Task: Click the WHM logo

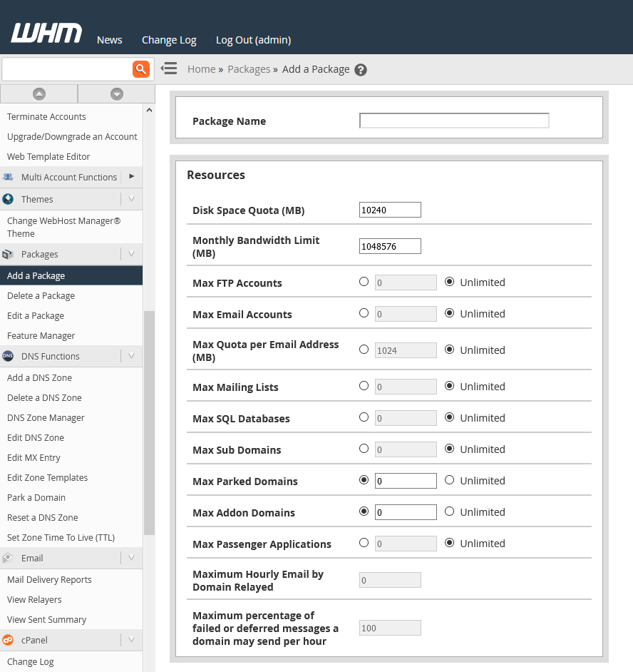Action: point(46,32)
